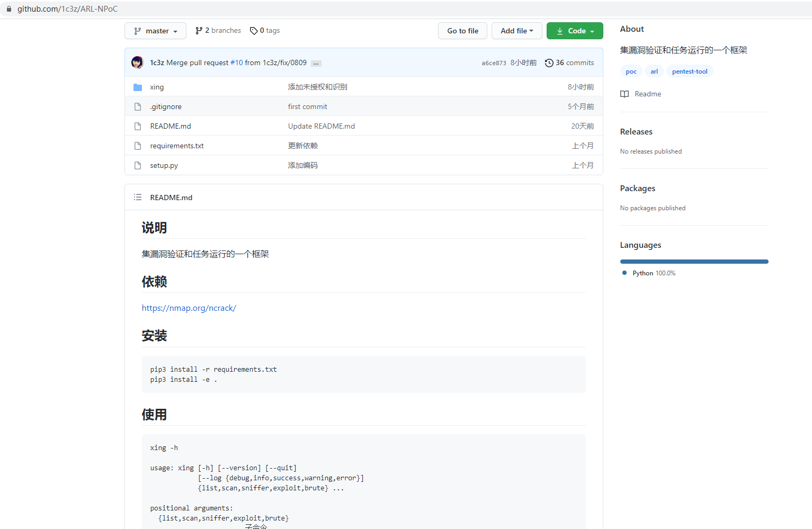Open the requirements.txt file
This screenshot has width=812, height=529.
(177, 146)
